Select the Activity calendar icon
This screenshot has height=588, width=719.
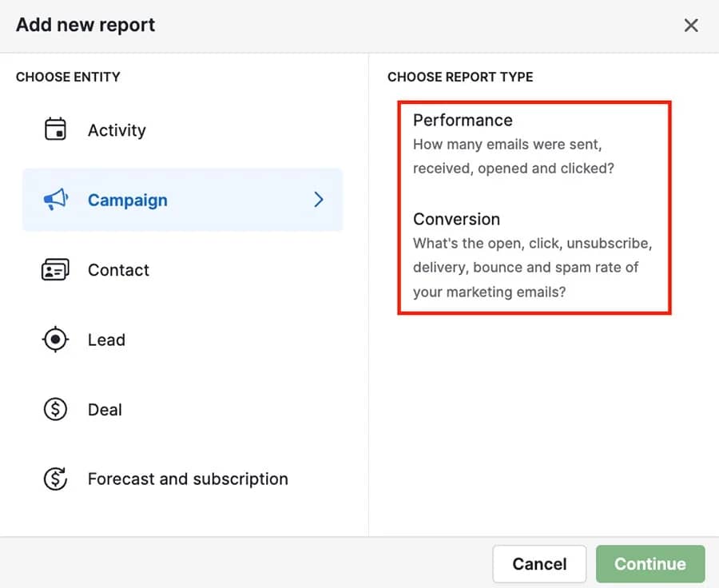click(x=55, y=129)
